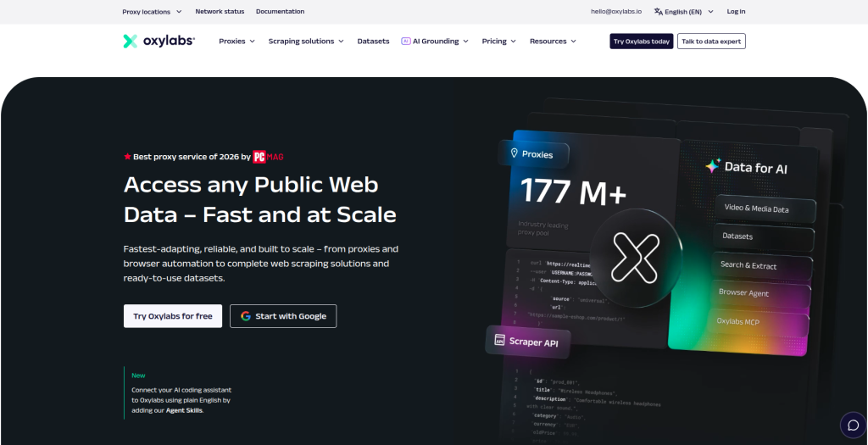The width and height of the screenshot is (868, 445).
Task: Select the Video & Media Data card
Action: (x=765, y=209)
